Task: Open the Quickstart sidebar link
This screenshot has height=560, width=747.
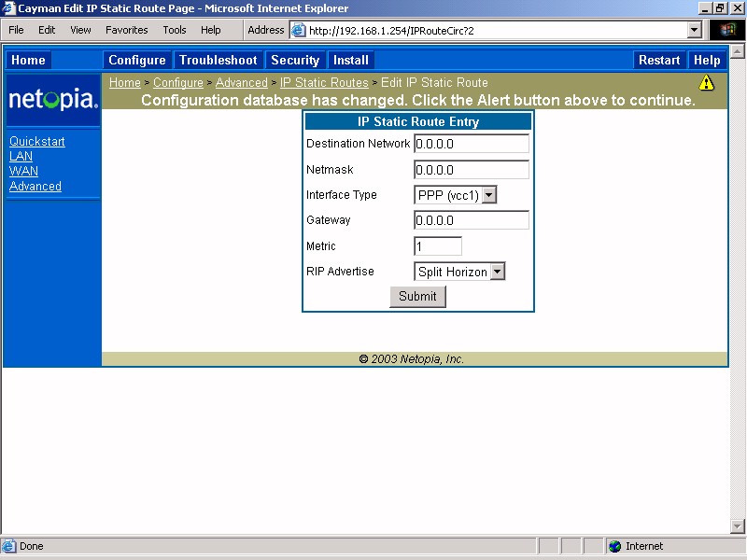Action: [37, 142]
